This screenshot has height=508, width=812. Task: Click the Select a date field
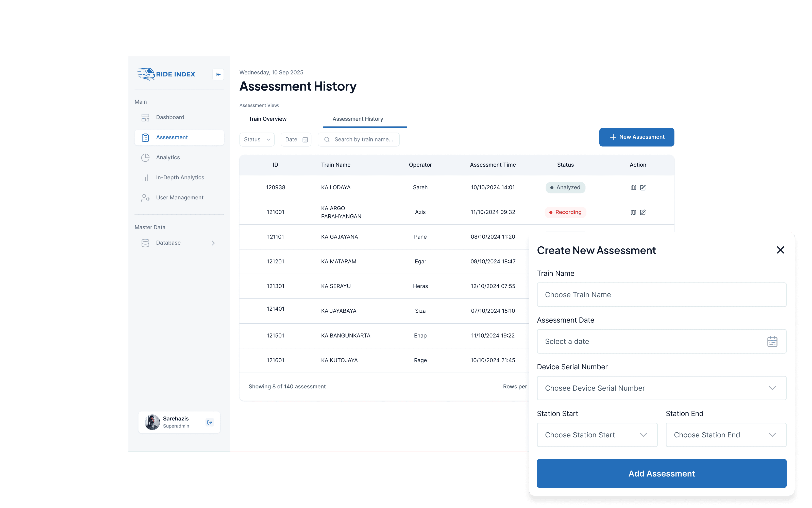(x=661, y=341)
